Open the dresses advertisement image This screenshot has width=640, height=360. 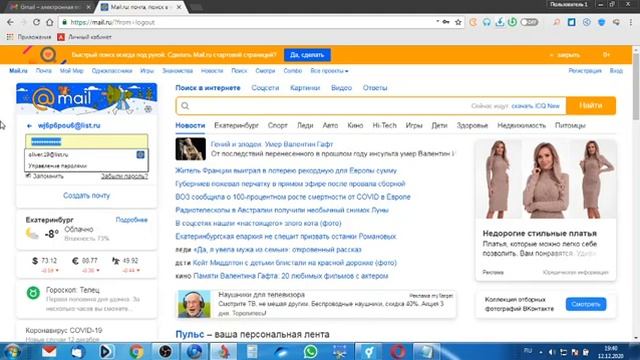point(546,179)
